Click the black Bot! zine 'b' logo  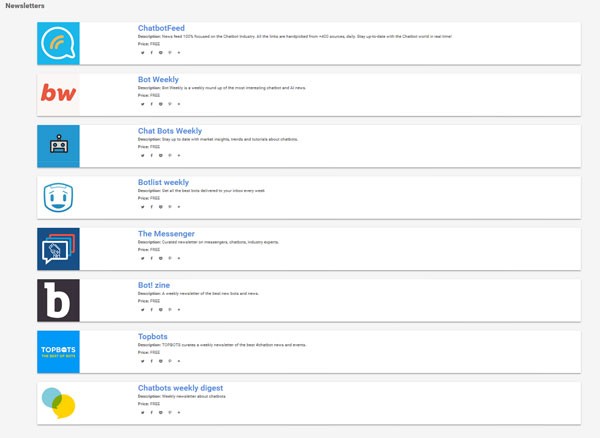coord(58,300)
